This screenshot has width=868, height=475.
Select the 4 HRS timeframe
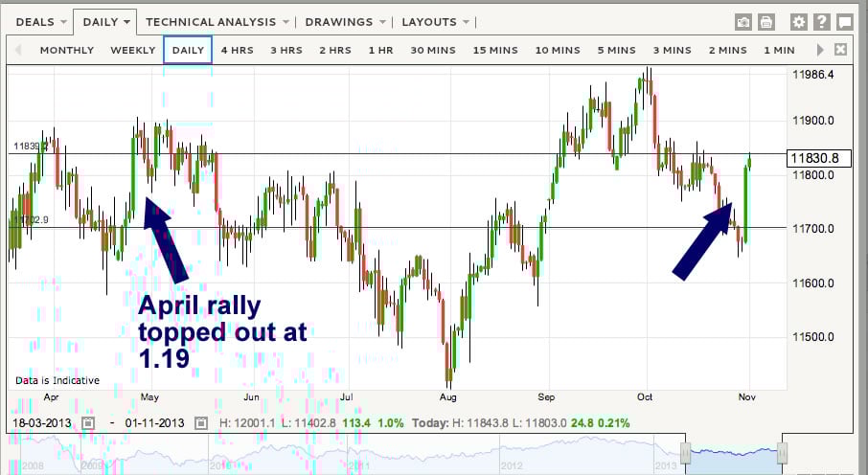[x=238, y=50]
